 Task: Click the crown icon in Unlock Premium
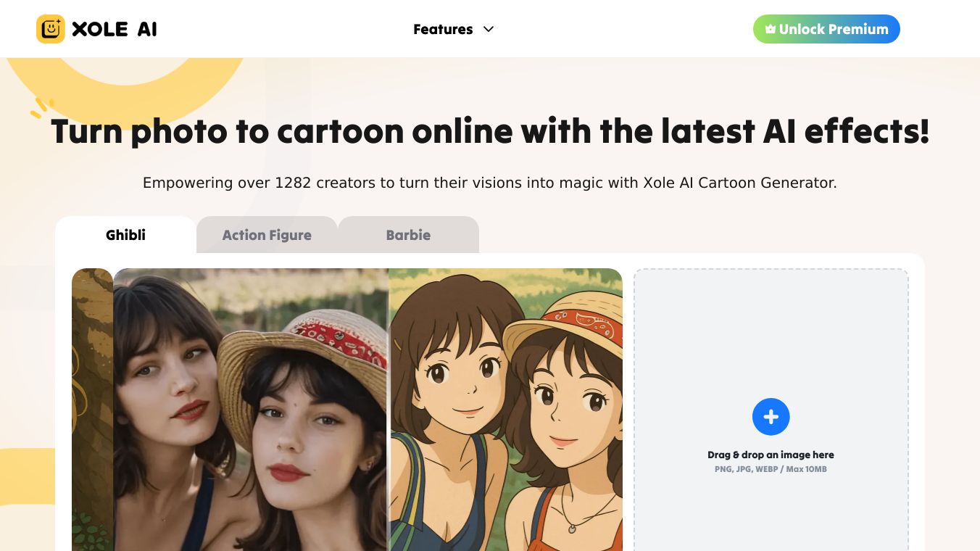click(770, 30)
